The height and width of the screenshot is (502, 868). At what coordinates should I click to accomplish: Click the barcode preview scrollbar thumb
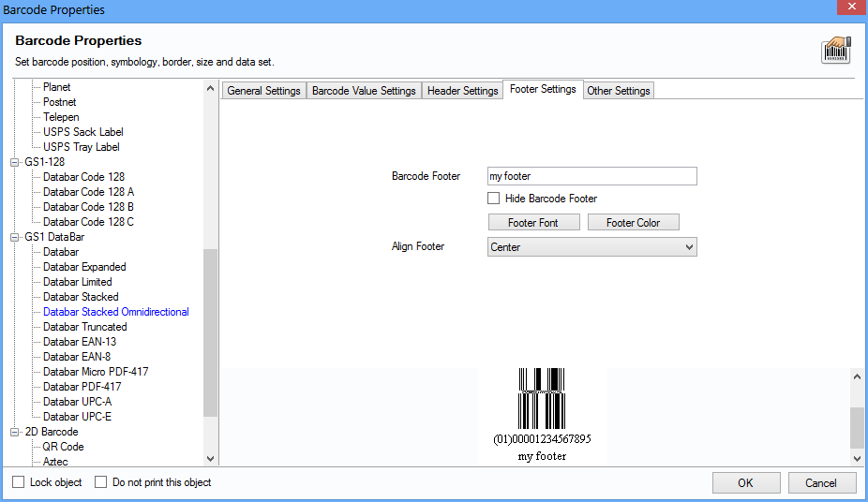pyautogui.click(x=857, y=428)
